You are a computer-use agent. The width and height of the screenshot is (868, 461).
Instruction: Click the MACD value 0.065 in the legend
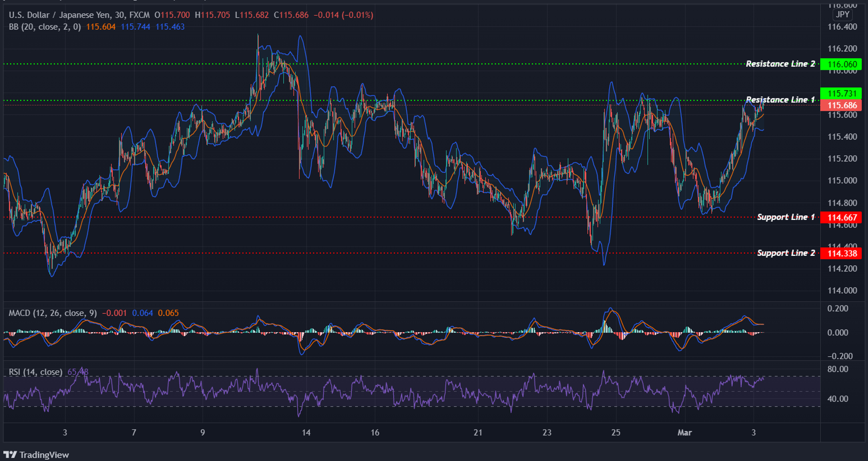(x=169, y=313)
